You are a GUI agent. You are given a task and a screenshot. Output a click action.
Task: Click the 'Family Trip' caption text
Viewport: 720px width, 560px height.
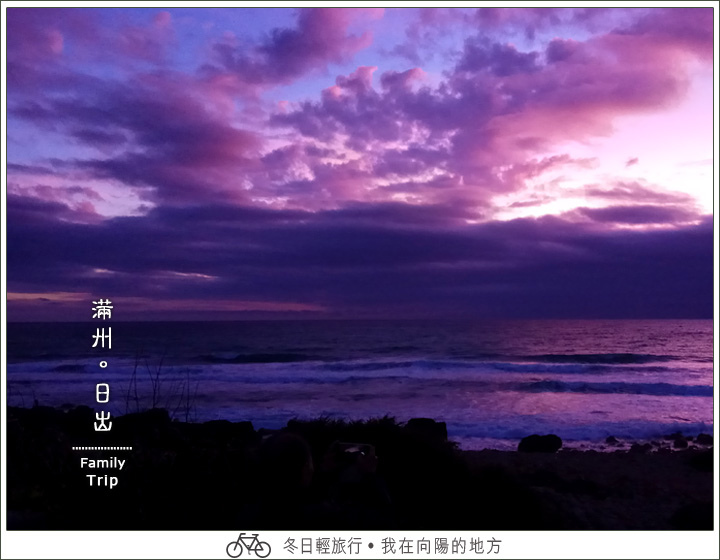pos(102,471)
